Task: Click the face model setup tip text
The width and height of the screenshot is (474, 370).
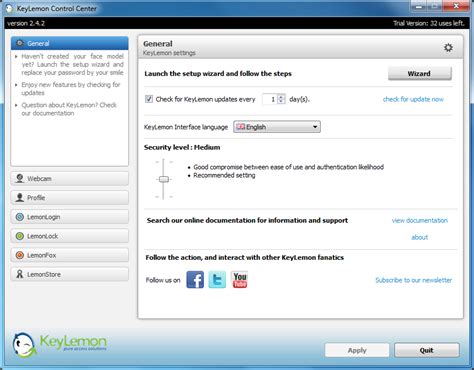Action: 72,64
